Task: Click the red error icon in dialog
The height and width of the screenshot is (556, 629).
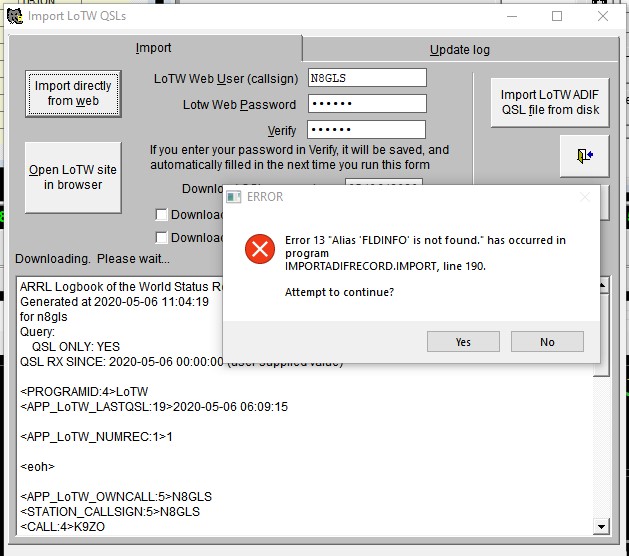Action: click(x=260, y=249)
